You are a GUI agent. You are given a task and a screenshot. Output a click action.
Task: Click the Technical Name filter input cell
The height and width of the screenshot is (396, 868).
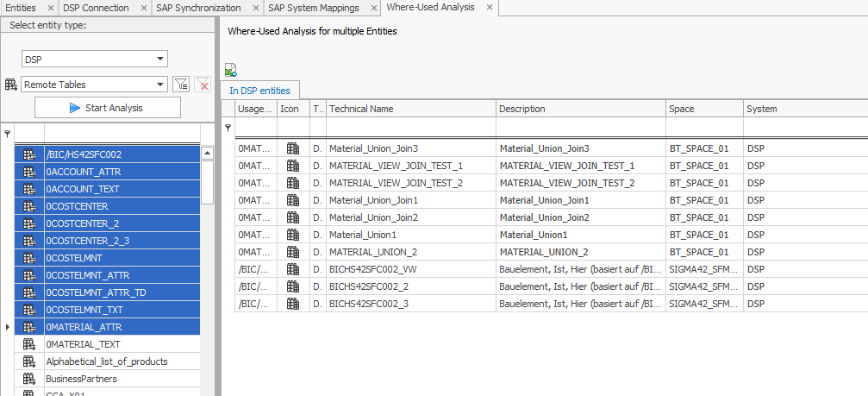[410, 128]
